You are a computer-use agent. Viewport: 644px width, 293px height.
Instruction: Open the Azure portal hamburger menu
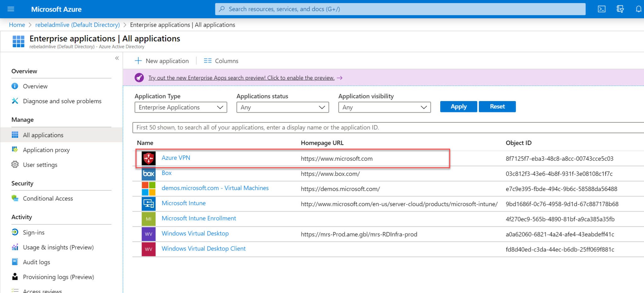tap(11, 9)
